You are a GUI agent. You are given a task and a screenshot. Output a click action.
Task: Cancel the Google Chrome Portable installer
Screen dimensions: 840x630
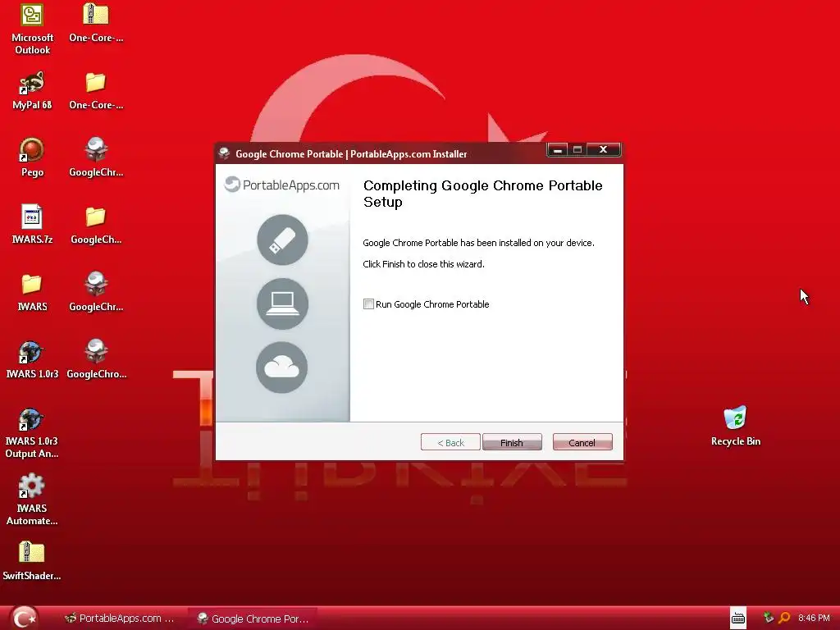coord(582,442)
